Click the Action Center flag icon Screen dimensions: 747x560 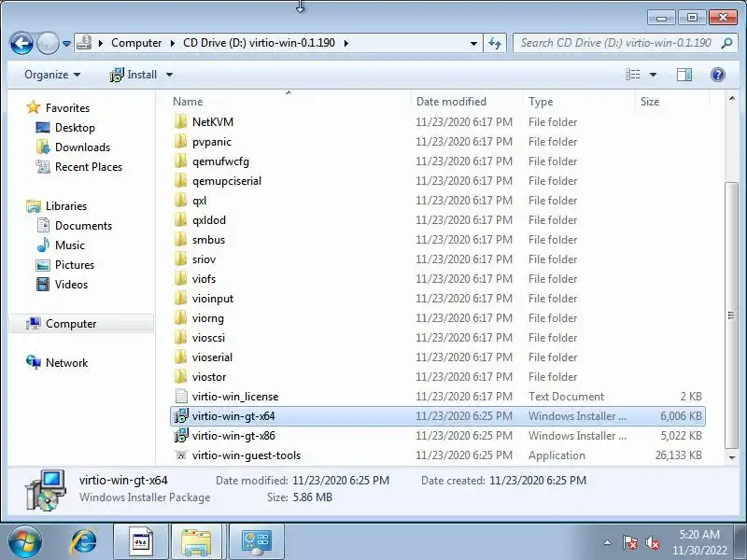click(x=629, y=542)
